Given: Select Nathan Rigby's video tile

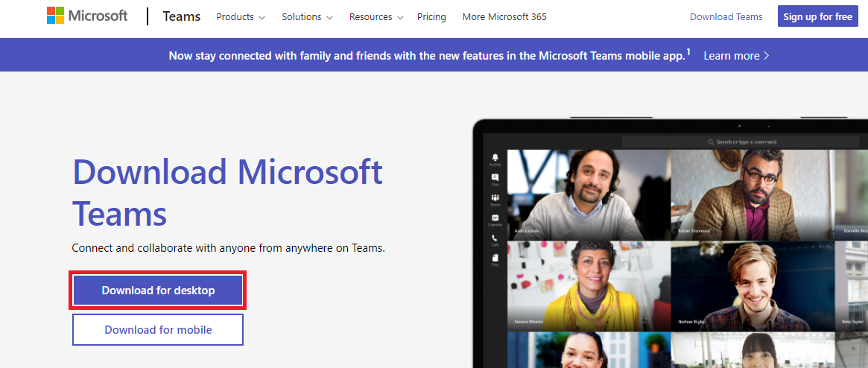Looking at the screenshot, I should 753,285.
